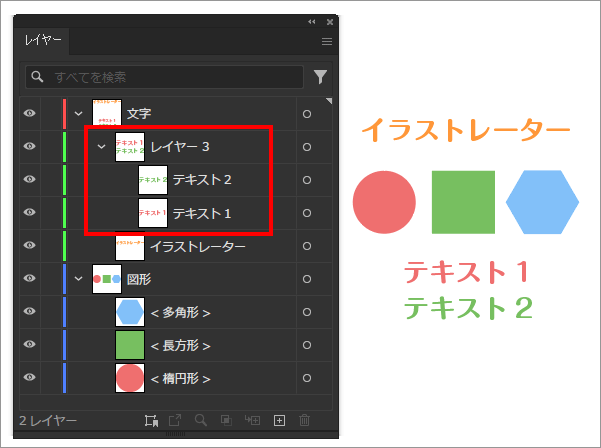Select the テキスト 1 item name
601x448 pixels.
pyautogui.click(x=202, y=213)
